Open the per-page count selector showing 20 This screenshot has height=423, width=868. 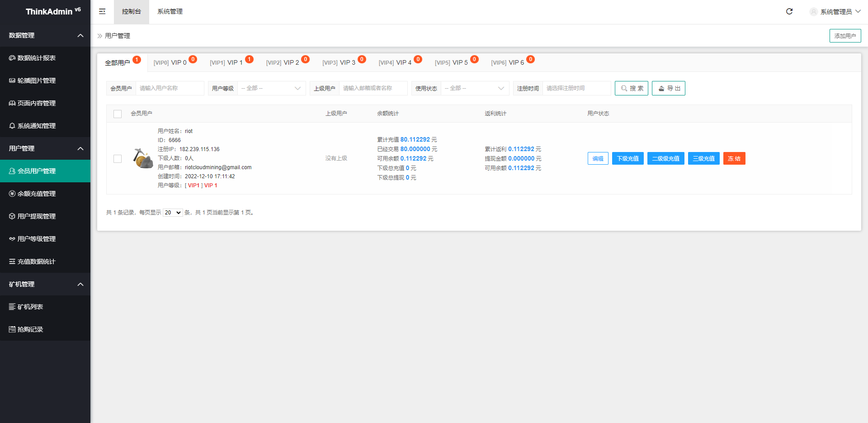(173, 213)
